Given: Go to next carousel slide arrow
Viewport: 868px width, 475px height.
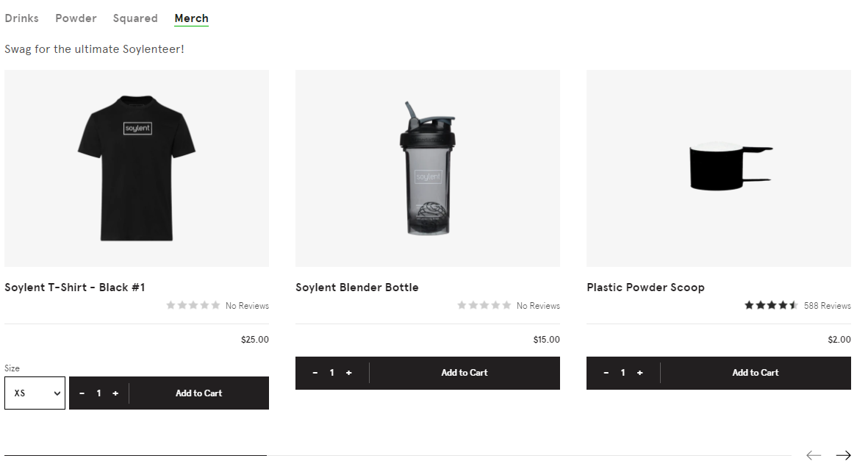Looking at the screenshot, I should coord(843,456).
